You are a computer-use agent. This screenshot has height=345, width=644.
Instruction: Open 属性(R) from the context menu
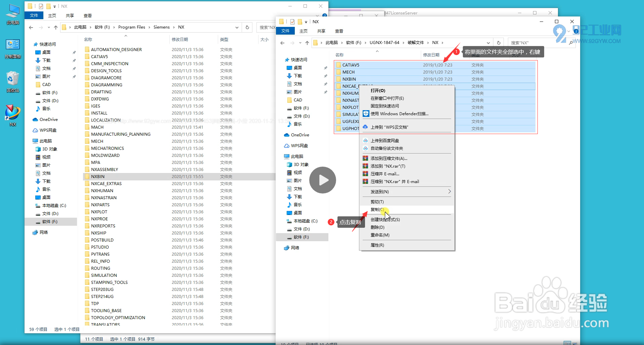pyautogui.click(x=407, y=245)
